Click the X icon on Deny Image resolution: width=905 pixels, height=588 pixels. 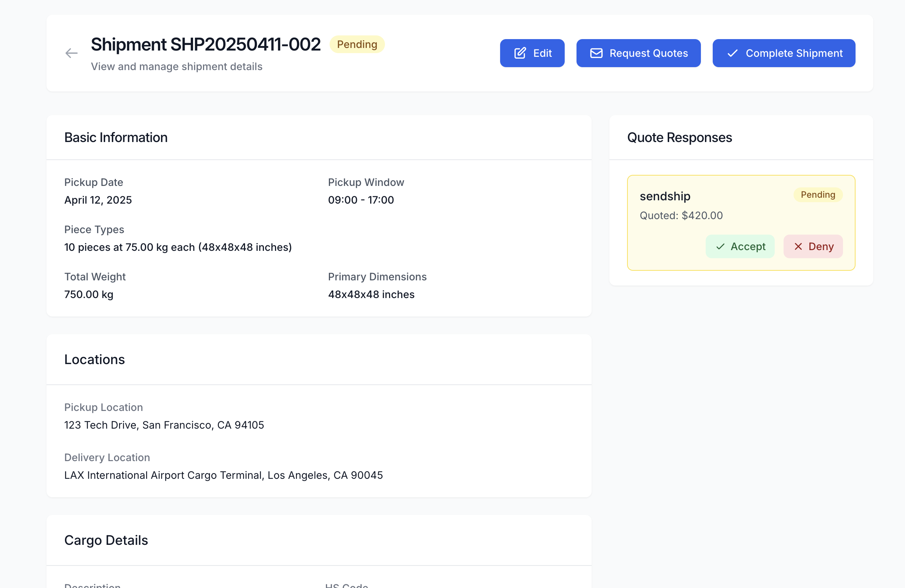[x=798, y=247]
